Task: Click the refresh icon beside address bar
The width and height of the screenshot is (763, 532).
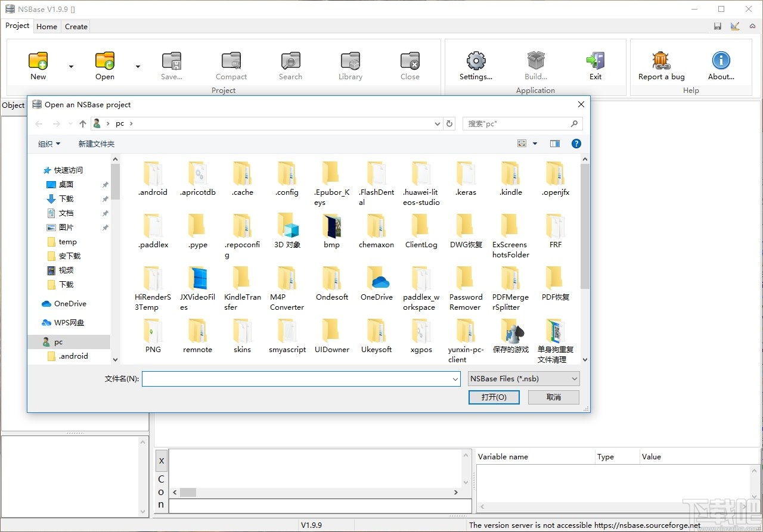Action: (450, 124)
